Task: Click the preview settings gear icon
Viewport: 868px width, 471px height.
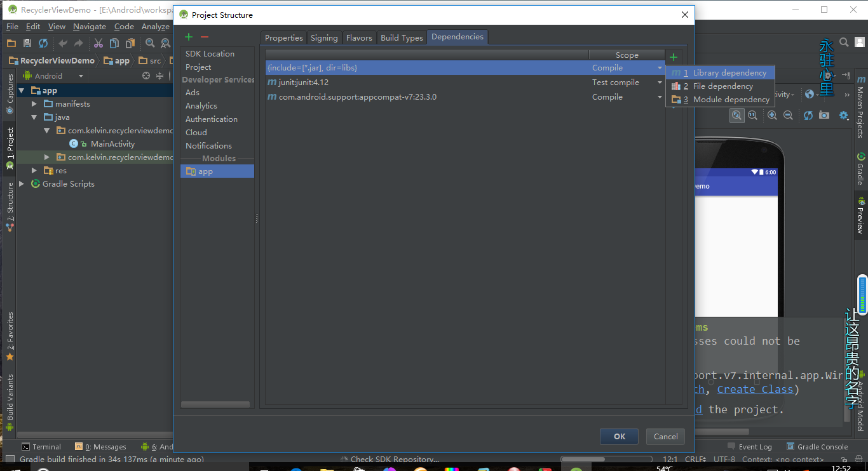Action: coord(844,116)
